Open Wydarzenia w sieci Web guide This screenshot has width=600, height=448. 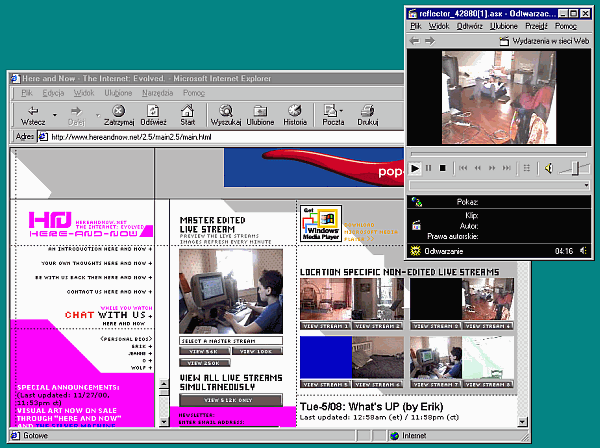tap(545, 41)
